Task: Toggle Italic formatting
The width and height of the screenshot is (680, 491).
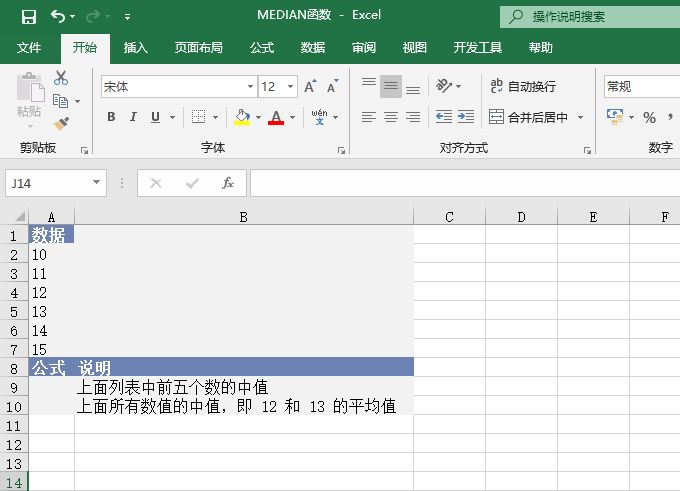Action: point(133,118)
